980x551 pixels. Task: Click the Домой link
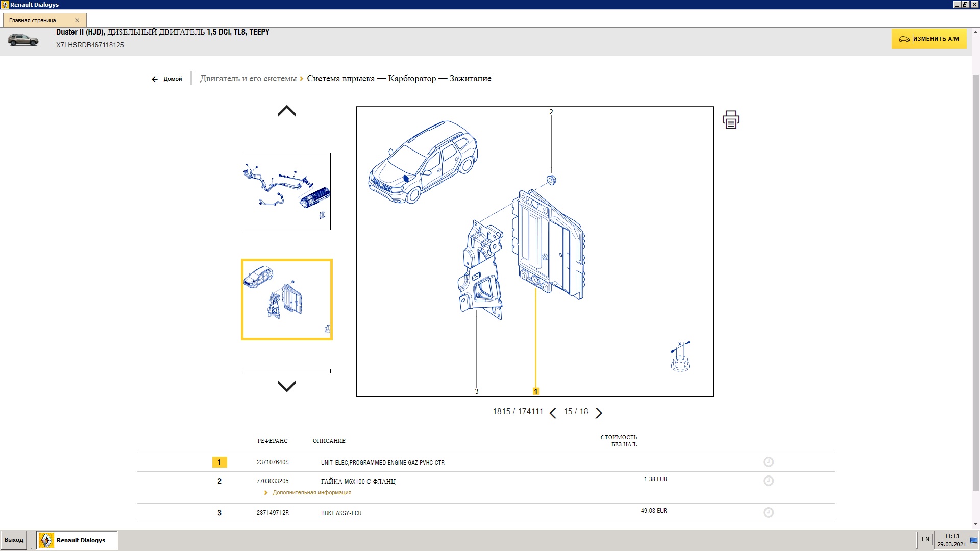pos(173,79)
